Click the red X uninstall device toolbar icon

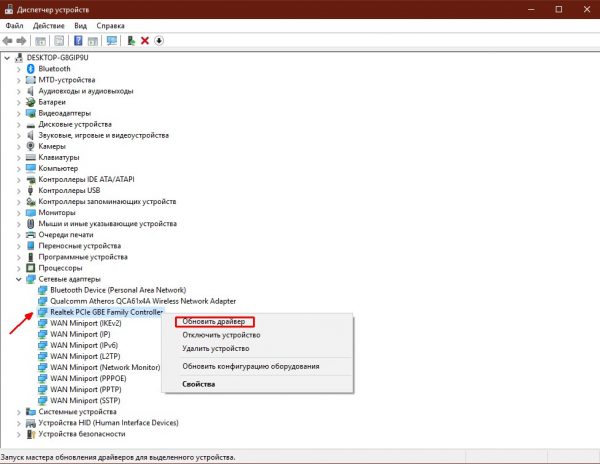click(x=145, y=41)
